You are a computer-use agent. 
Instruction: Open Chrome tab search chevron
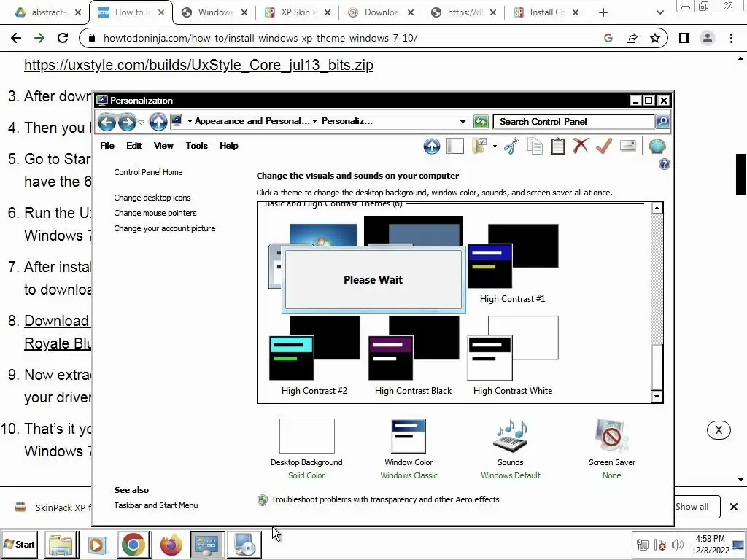(x=659, y=12)
